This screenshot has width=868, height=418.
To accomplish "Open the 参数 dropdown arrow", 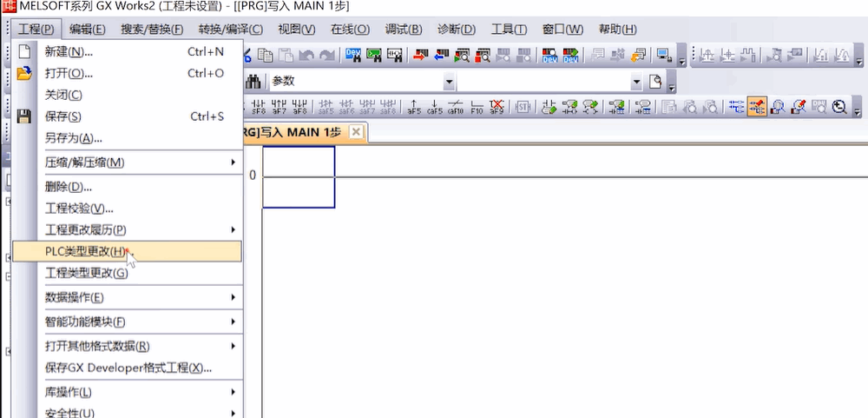I will (x=449, y=82).
